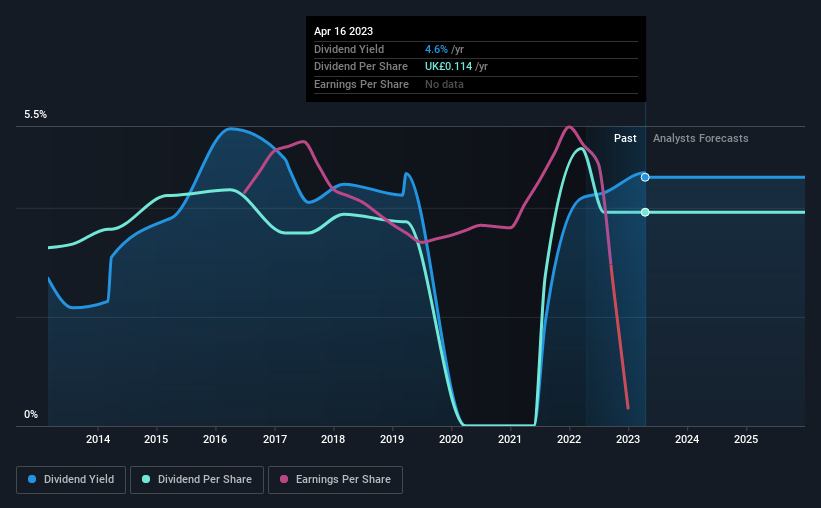Click the 2020 x-axis year label
The width and height of the screenshot is (821, 508).
[x=451, y=439]
